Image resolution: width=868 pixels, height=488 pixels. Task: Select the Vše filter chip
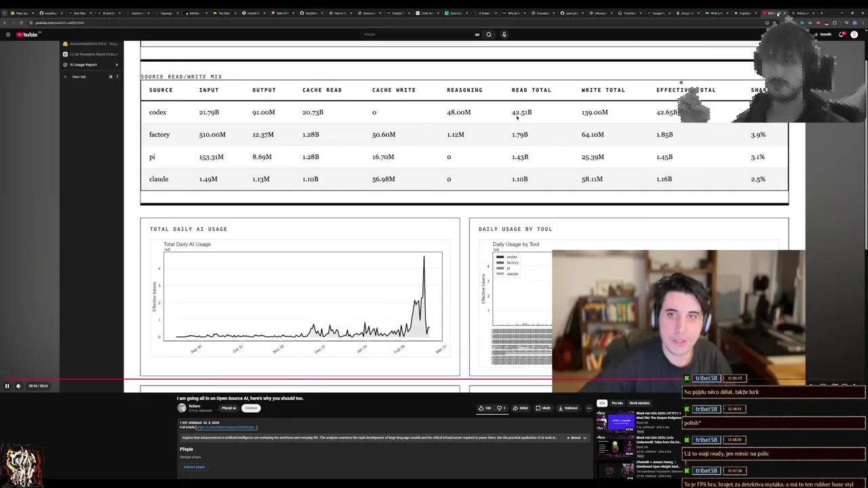click(x=601, y=403)
